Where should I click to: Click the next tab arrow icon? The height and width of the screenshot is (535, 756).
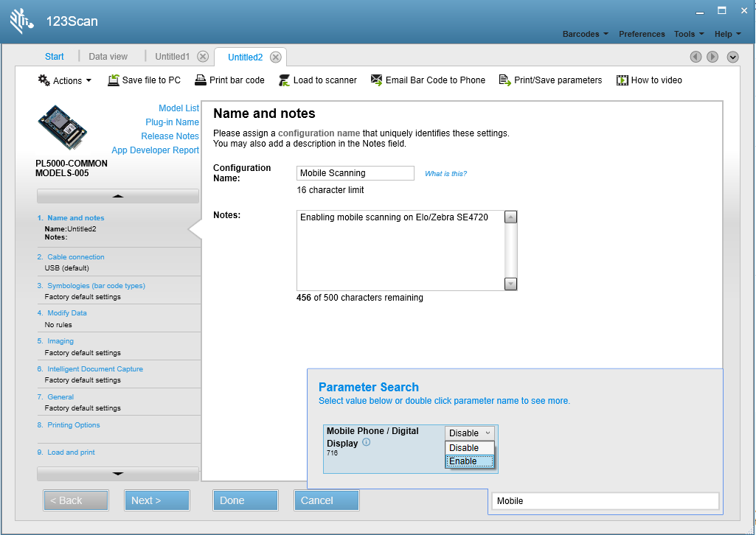point(712,57)
